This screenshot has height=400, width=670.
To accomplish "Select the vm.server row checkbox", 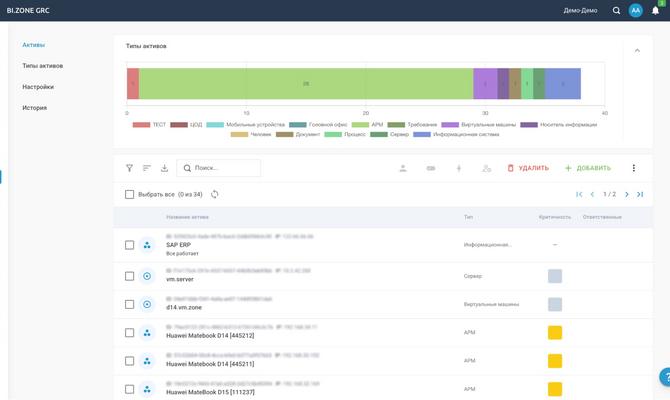I will click(129, 276).
